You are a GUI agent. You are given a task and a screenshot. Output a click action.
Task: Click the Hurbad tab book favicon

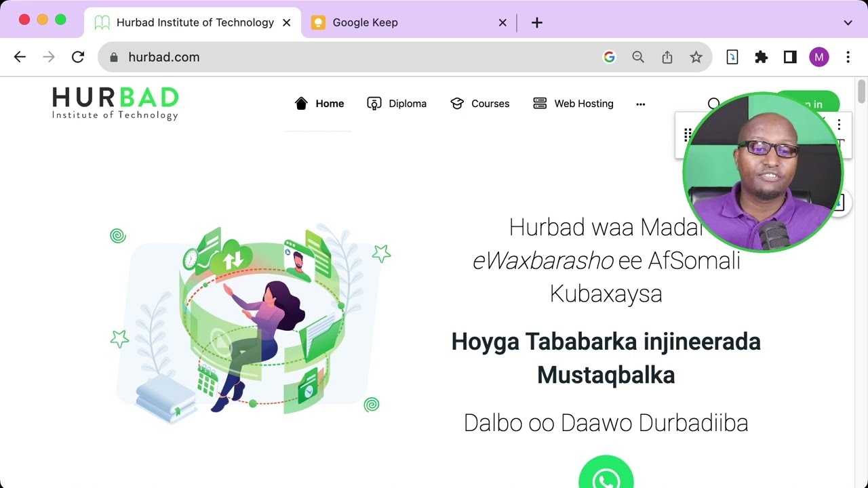[102, 22]
